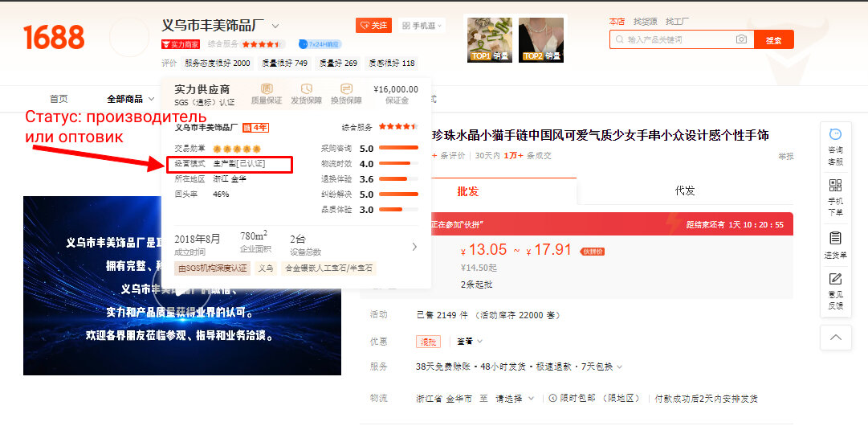
Task: Click the 换货保障 exchange guarantee icon
Action: click(346, 88)
